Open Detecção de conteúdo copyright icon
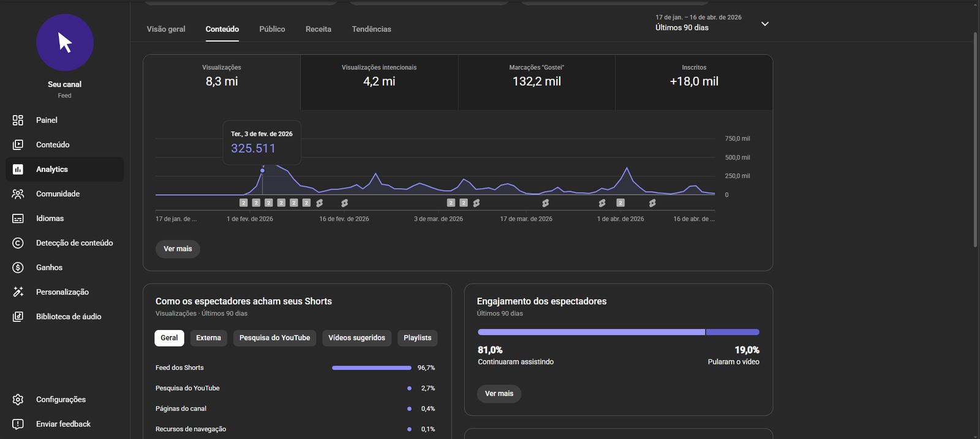This screenshot has width=980, height=439. point(18,243)
